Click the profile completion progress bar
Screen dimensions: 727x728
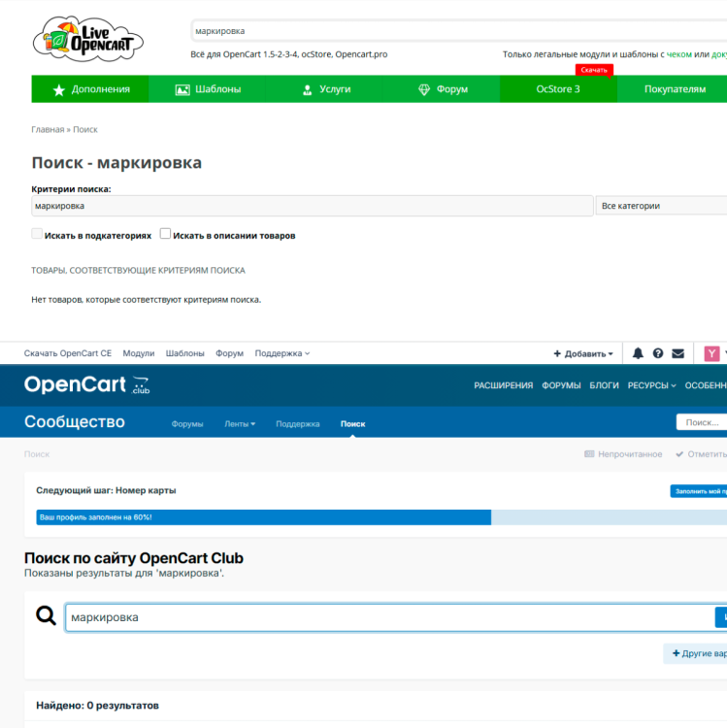pyautogui.click(x=264, y=517)
